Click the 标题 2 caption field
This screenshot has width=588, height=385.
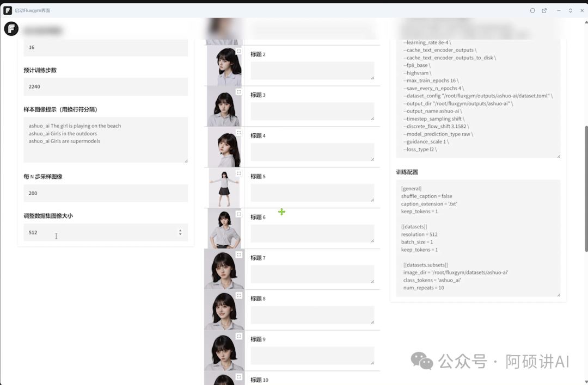point(313,71)
